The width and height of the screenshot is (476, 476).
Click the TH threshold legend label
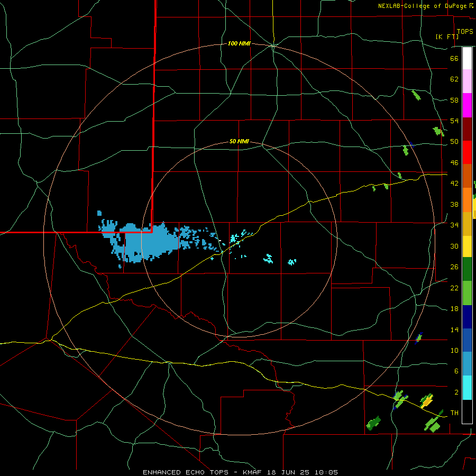[454, 413]
